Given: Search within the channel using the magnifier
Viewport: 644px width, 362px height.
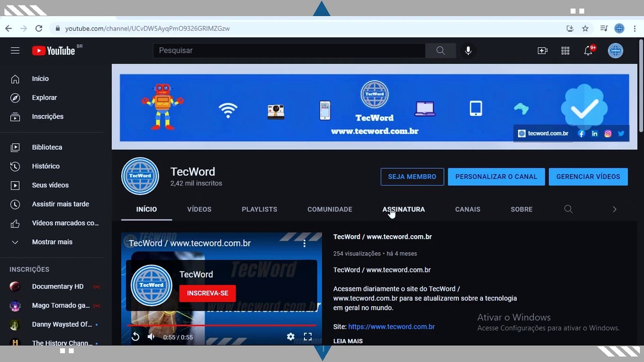Looking at the screenshot, I should (569, 209).
